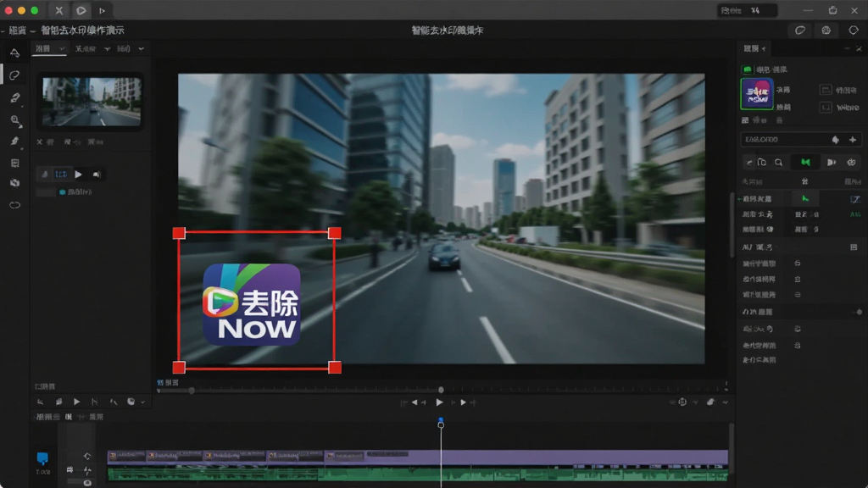Viewport: 868px width, 488px height.
Task: Open the dropdown arrow of first left-panel tab
Action: (x=62, y=48)
